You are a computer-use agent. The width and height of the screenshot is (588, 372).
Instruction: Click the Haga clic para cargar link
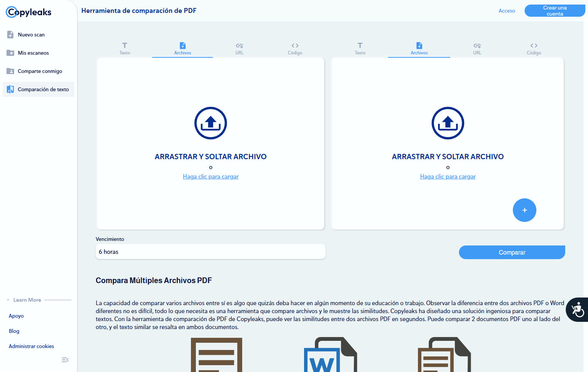(x=211, y=176)
